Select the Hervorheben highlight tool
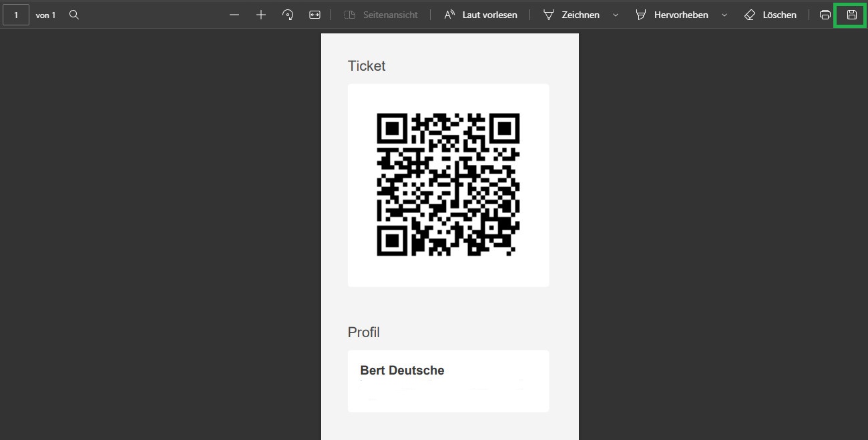868x440 pixels. pyautogui.click(x=672, y=15)
